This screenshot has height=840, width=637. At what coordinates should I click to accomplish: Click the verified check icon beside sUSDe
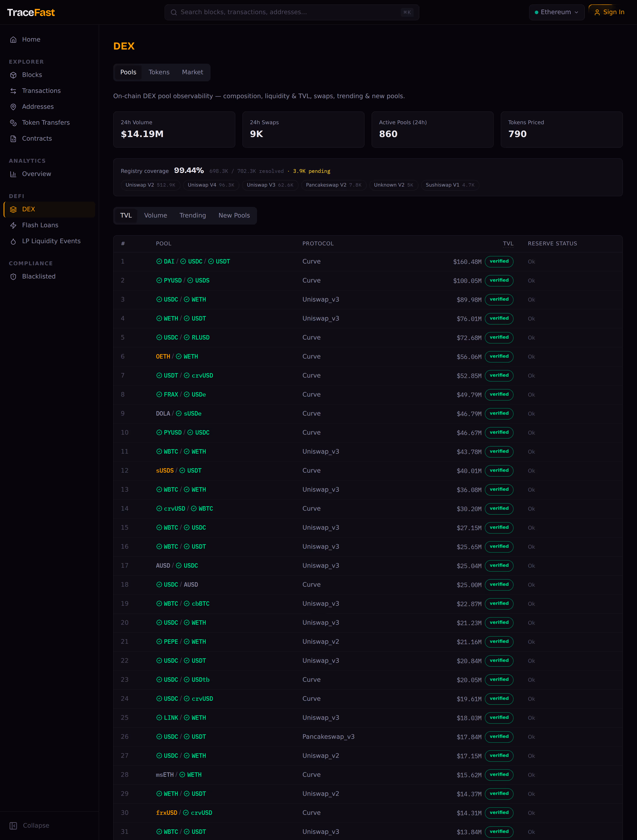click(179, 414)
